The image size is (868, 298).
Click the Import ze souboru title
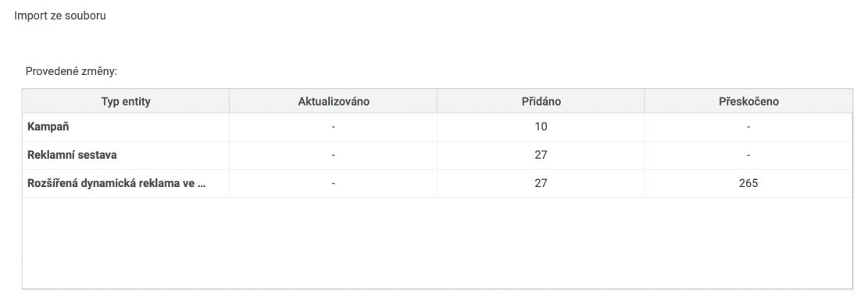coord(60,16)
